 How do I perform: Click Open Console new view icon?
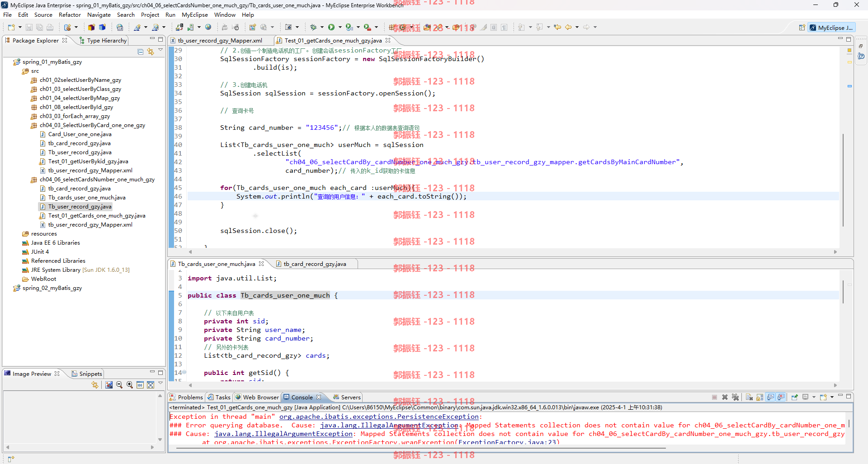tap(823, 397)
